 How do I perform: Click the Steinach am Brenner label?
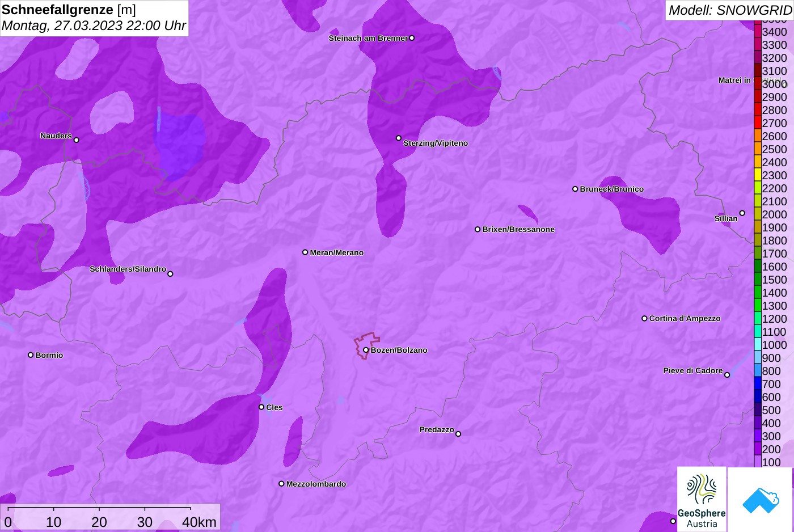tap(368, 38)
